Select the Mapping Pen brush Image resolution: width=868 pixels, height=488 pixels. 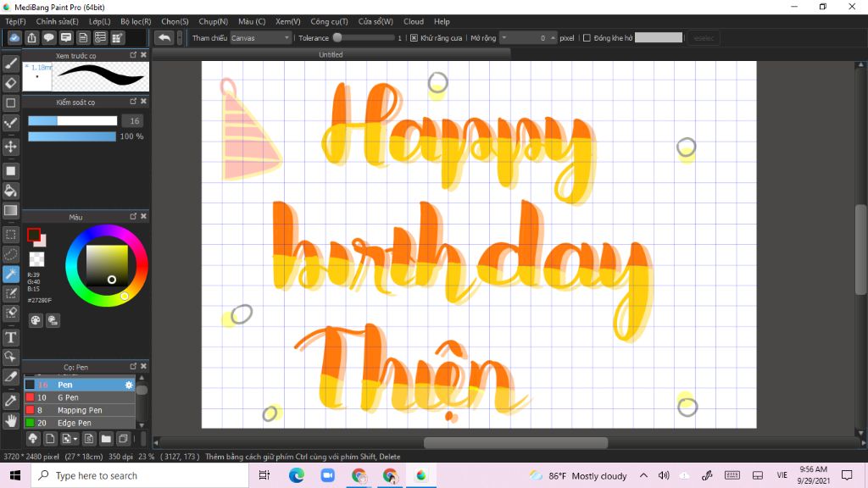click(80, 410)
